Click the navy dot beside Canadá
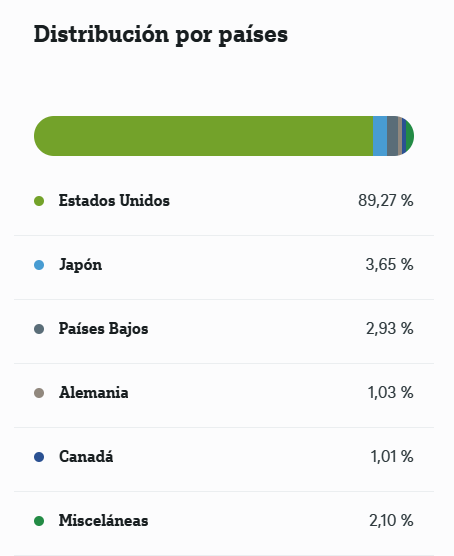Screen dimensions: 454x556 tap(39, 457)
